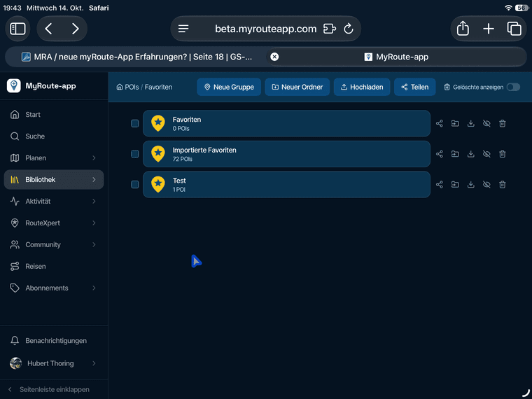532x399 pixels.
Task: Go forward in Safari
Action: tap(76, 29)
